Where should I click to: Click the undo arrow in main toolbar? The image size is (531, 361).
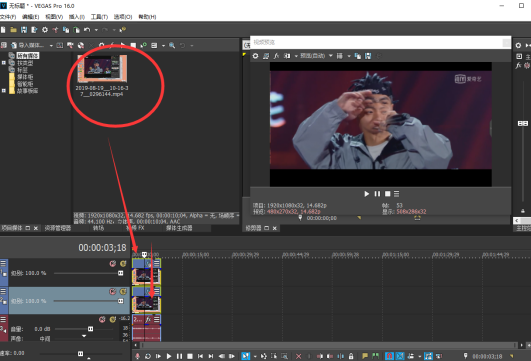tap(87, 30)
